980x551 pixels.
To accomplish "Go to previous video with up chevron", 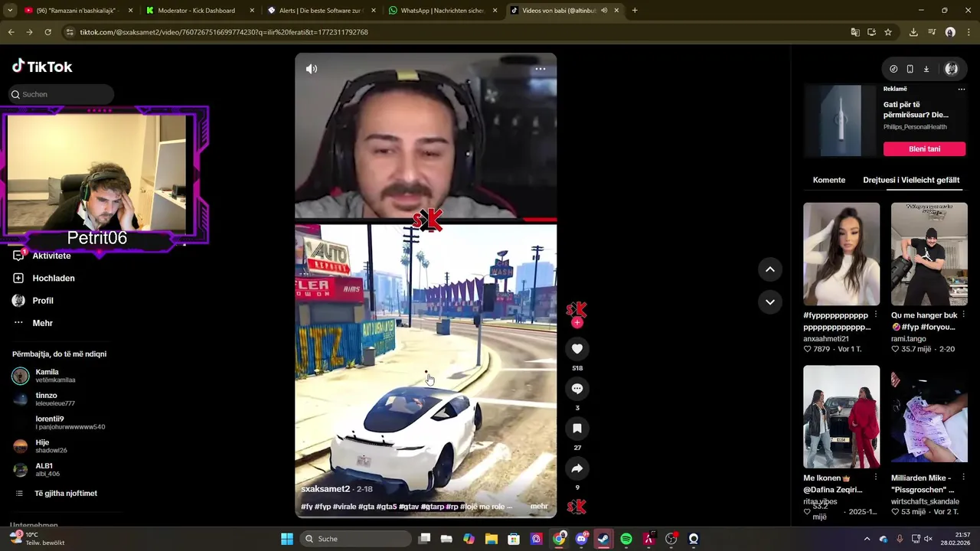I will (x=770, y=269).
